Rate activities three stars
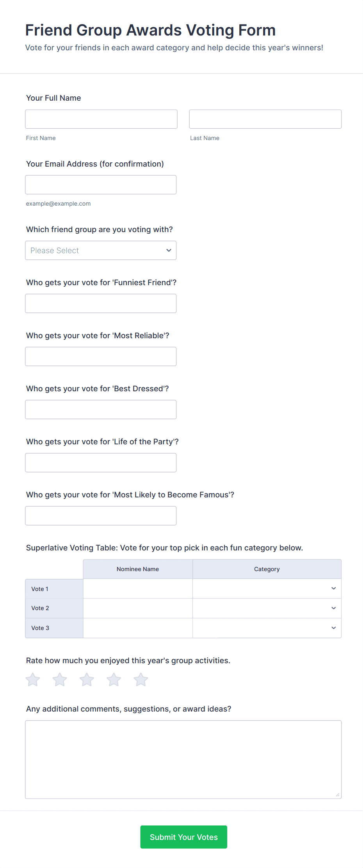The height and width of the screenshot is (868, 363). tap(87, 680)
